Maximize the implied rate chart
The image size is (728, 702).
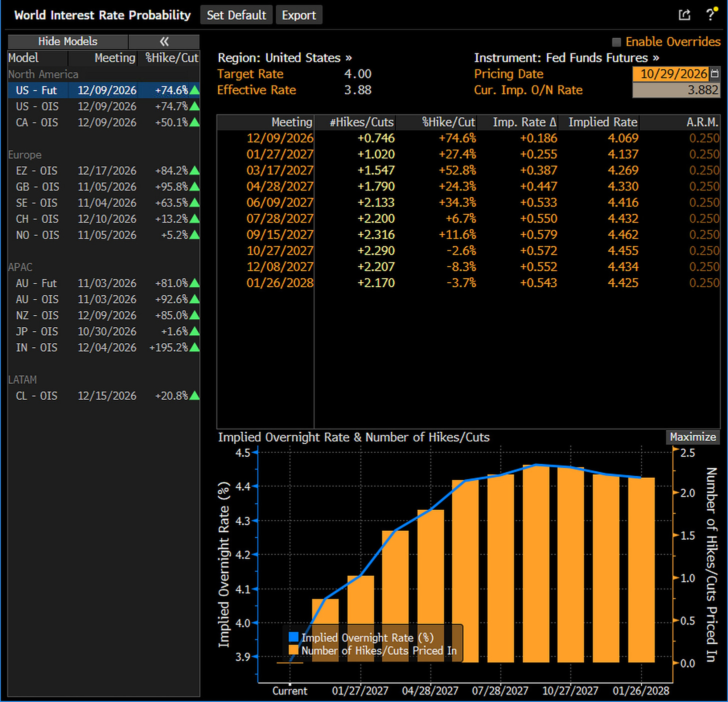[x=693, y=437]
